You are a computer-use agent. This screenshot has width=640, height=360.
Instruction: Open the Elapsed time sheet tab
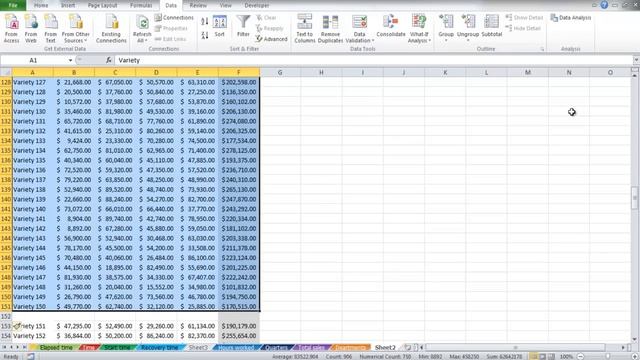click(56, 347)
